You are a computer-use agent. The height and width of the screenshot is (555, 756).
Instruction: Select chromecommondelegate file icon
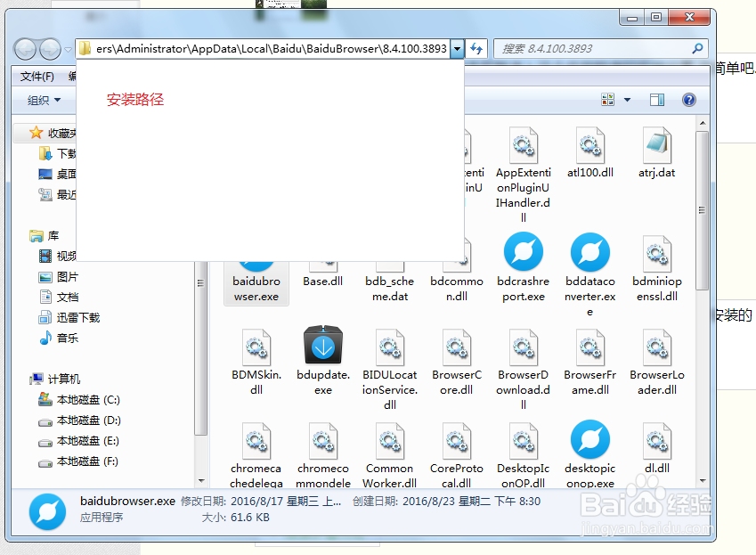coord(323,440)
